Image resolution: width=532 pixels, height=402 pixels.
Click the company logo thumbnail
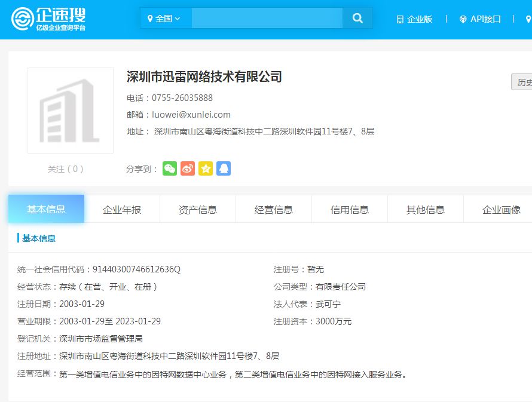point(71,110)
